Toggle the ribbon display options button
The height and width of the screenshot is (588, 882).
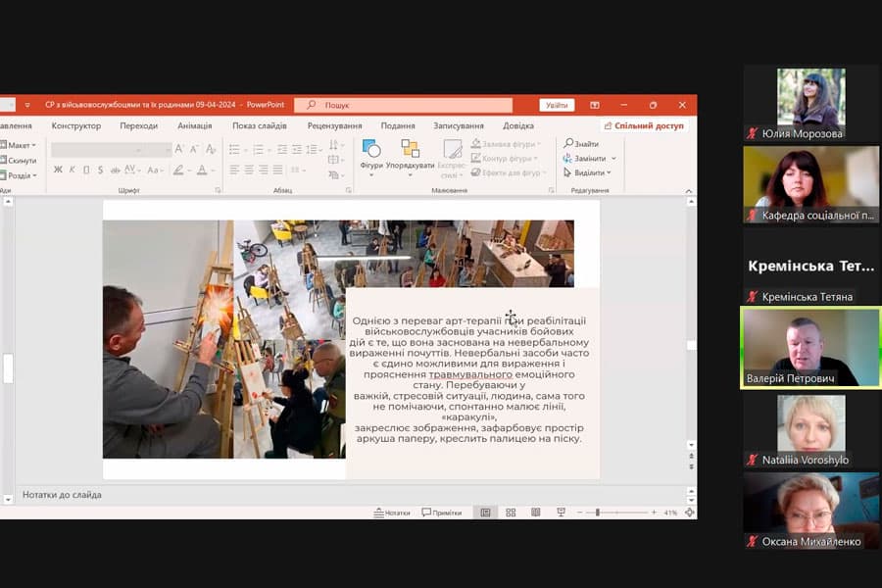(595, 105)
